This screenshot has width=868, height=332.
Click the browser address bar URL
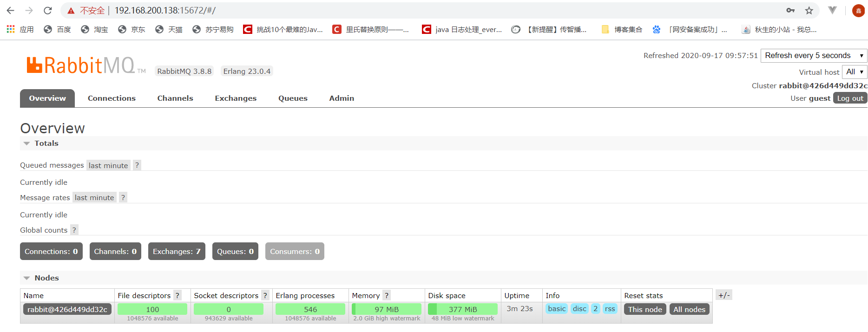point(165,10)
